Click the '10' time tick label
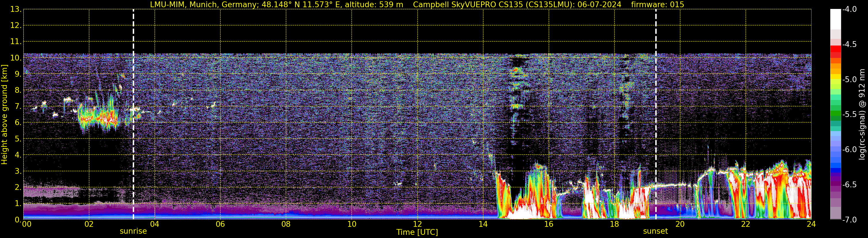This screenshot has height=238, width=868. [x=352, y=224]
